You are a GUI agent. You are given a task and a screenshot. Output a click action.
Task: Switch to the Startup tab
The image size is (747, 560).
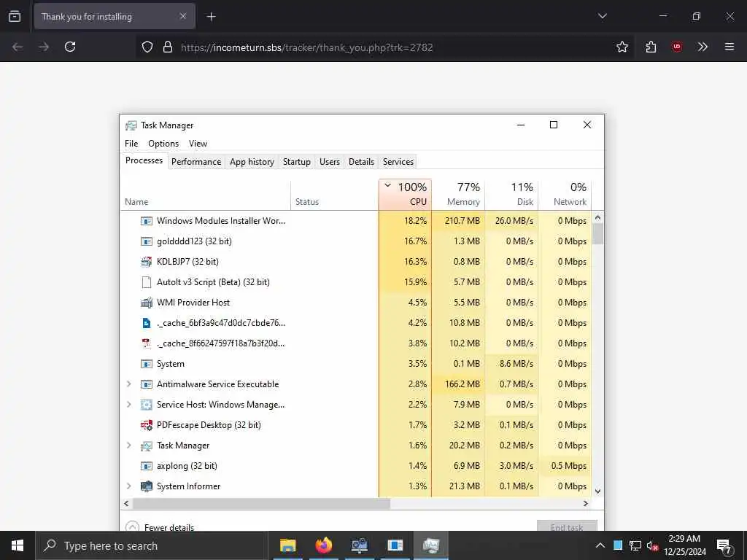click(296, 162)
